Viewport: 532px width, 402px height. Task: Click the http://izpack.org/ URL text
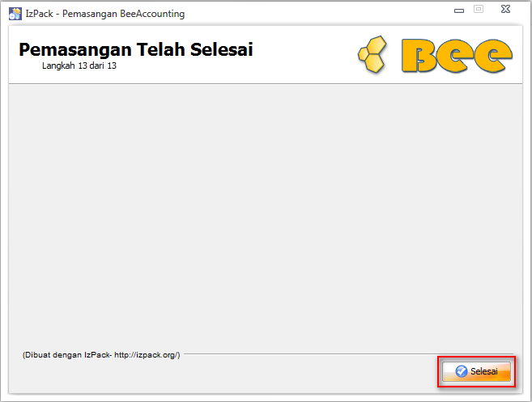[x=146, y=355]
